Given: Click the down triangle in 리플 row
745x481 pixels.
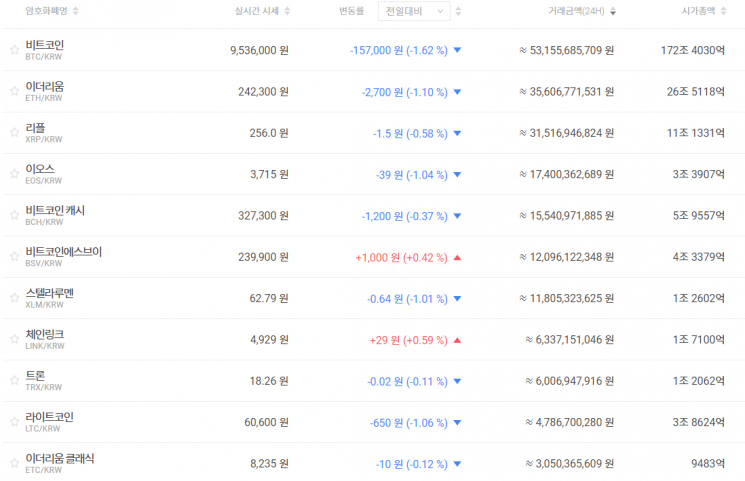Looking at the screenshot, I should (458, 133).
